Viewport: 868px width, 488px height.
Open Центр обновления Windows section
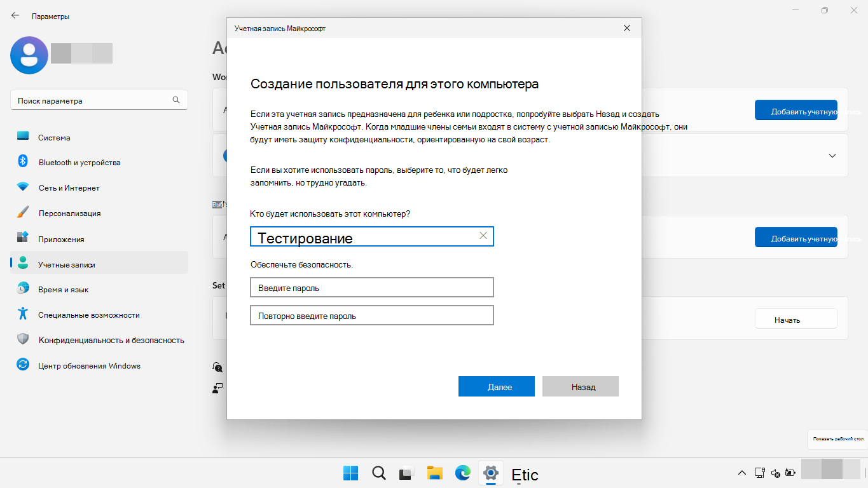point(99,365)
